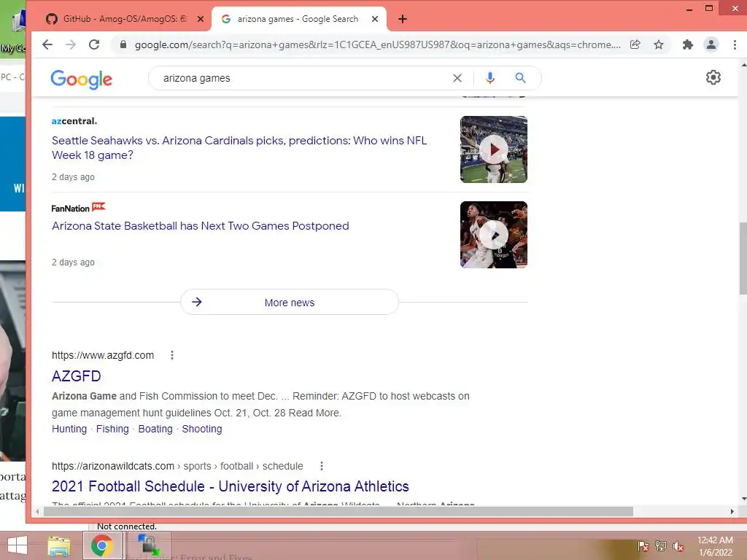The width and height of the screenshot is (747, 560).
Task: Click the vertical scrollbar thumb
Action: tap(743, 259)
